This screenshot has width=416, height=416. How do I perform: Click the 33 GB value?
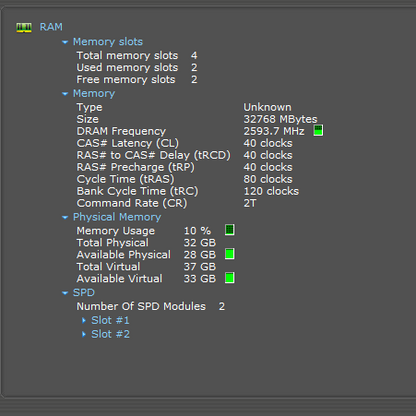[200, 279]
